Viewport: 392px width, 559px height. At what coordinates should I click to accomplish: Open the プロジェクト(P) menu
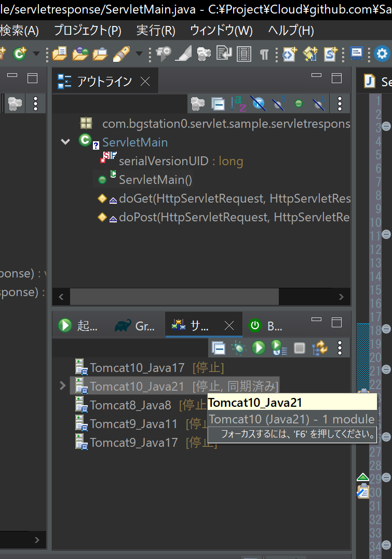[88, 31]
